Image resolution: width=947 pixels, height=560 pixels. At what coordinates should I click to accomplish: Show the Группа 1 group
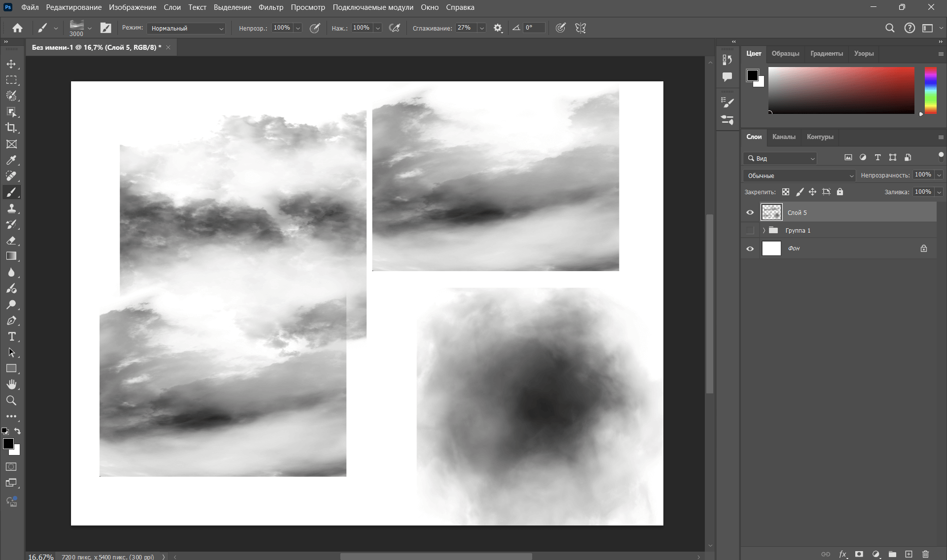(750, 230)
